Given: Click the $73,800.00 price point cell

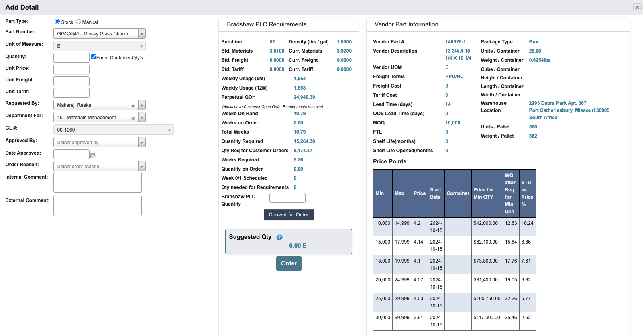Looking at the screenshot, I should pyautogui.click(x=487, y=265).
